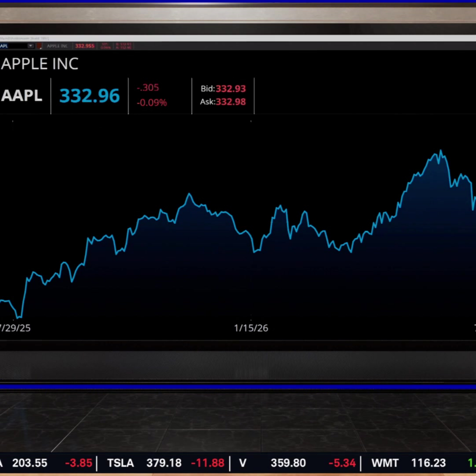Click the 379.18 TSLA price
Screen dimensions: 476x476
click(x=164, y=463)
